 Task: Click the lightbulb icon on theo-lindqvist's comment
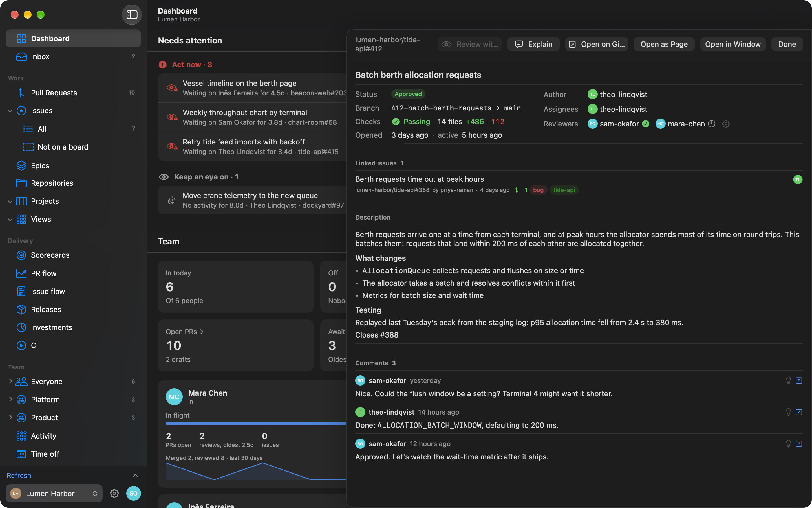click(x=789, y=412)
